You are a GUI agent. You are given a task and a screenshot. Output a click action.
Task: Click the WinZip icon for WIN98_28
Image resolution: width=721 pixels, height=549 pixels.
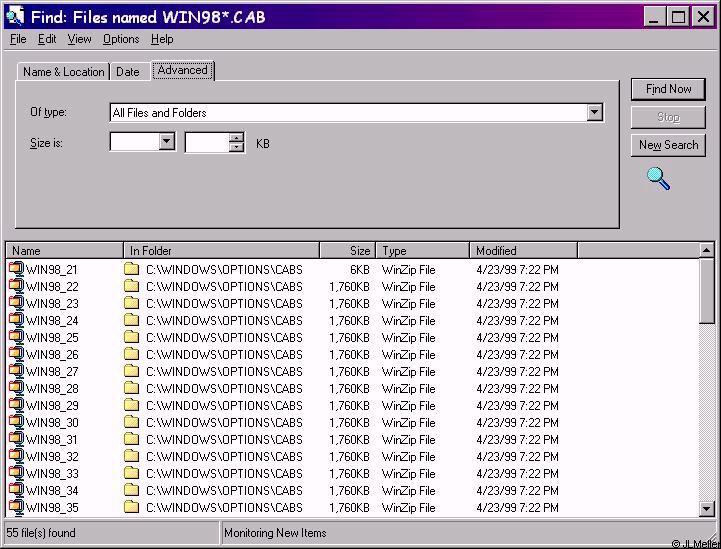[x=16, y=388]
